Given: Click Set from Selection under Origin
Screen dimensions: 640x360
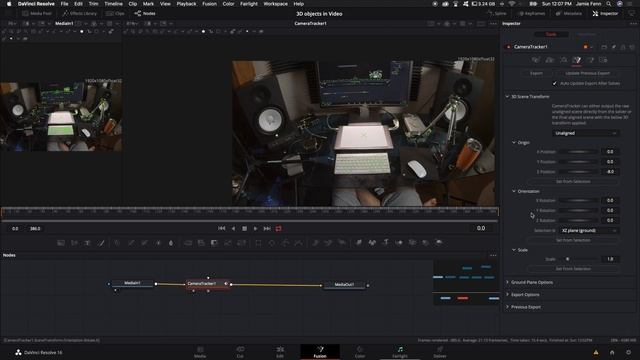Looking at the screenshot, I should (x=573, y=181).
